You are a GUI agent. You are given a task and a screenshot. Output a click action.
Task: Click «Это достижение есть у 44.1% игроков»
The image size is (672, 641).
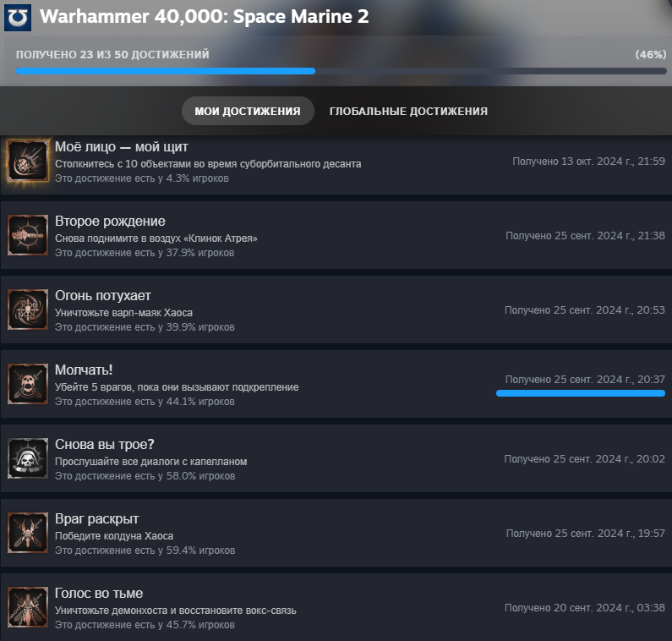(145, 402)
